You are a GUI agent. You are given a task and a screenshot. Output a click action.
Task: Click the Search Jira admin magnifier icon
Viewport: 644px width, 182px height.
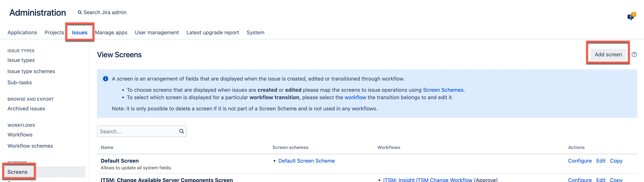click(80, 12)
